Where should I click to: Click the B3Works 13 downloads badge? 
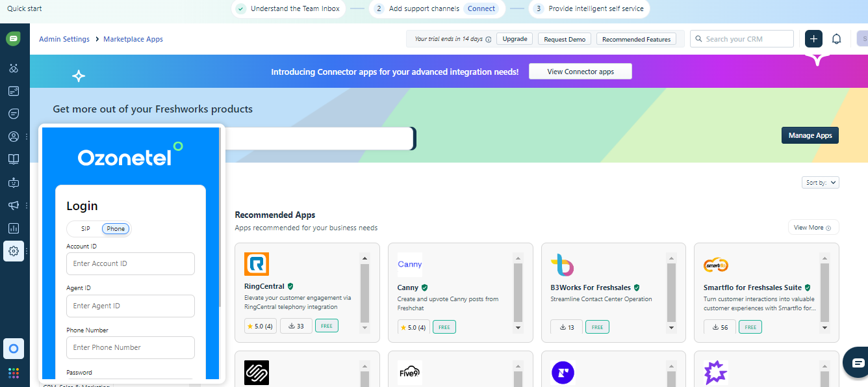point(567,327)
